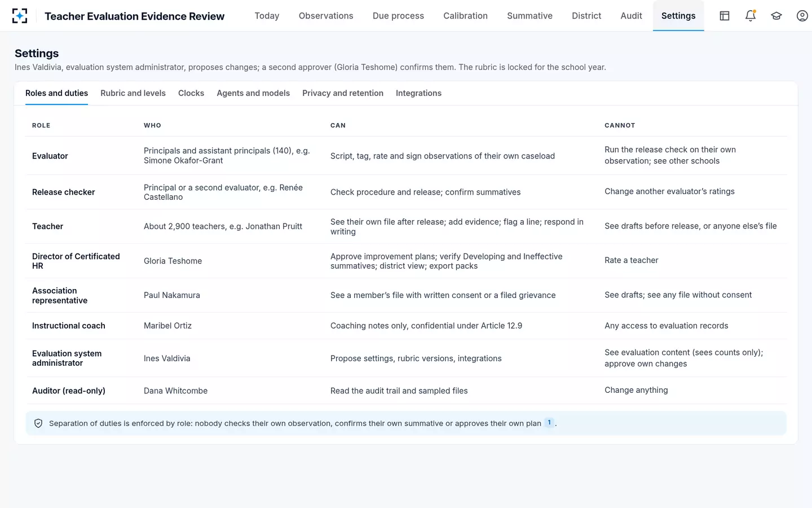Screen dimensions: 812x508
Task: Select Director of Certificated HR role
Action: pos(76,261)
